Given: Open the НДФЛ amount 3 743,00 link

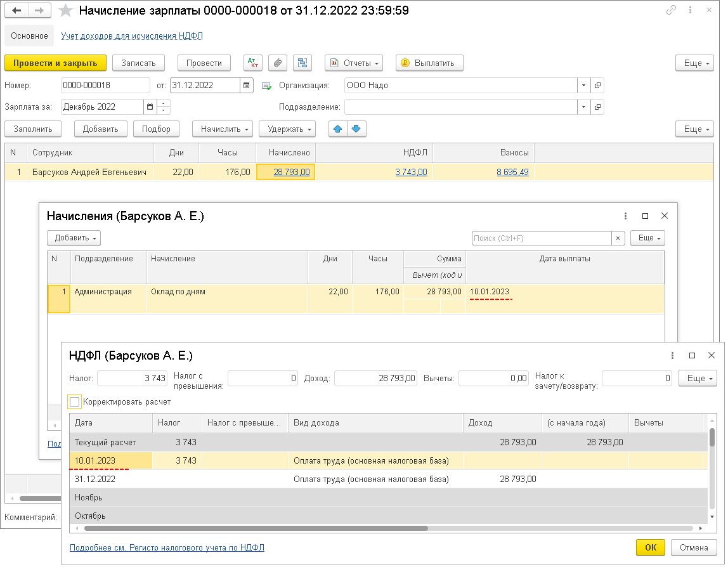Looking at the screenshot, I should (411, 172).
